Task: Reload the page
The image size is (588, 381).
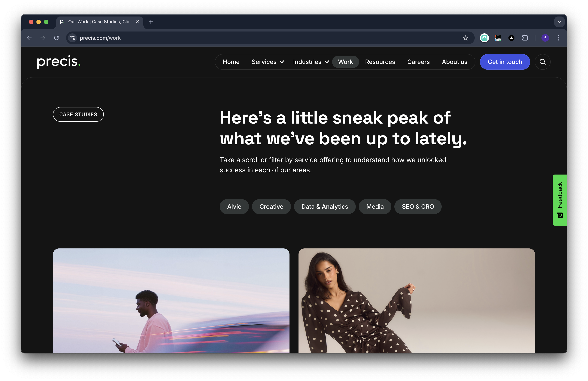Action: tap(56, 38)
